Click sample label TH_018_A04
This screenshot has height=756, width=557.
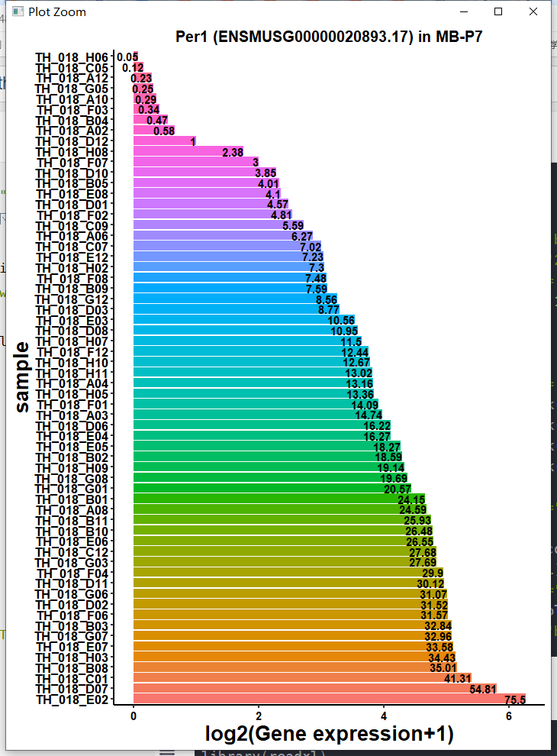tap(72, 384)
